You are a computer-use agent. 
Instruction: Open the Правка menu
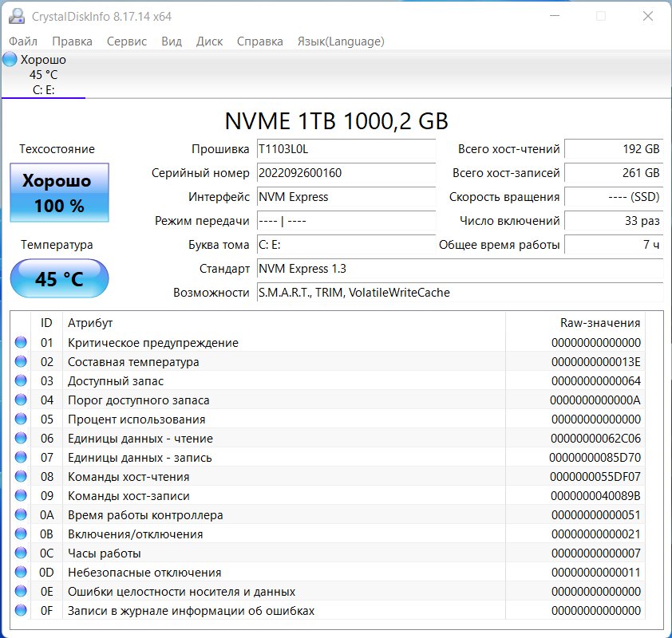click(x=72, y=41)
